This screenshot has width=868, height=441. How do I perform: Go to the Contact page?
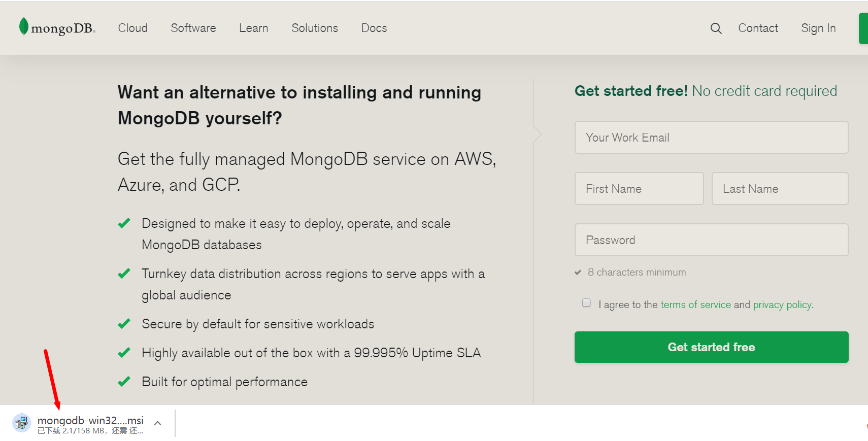pyautogui.click(x=758, y=28)
